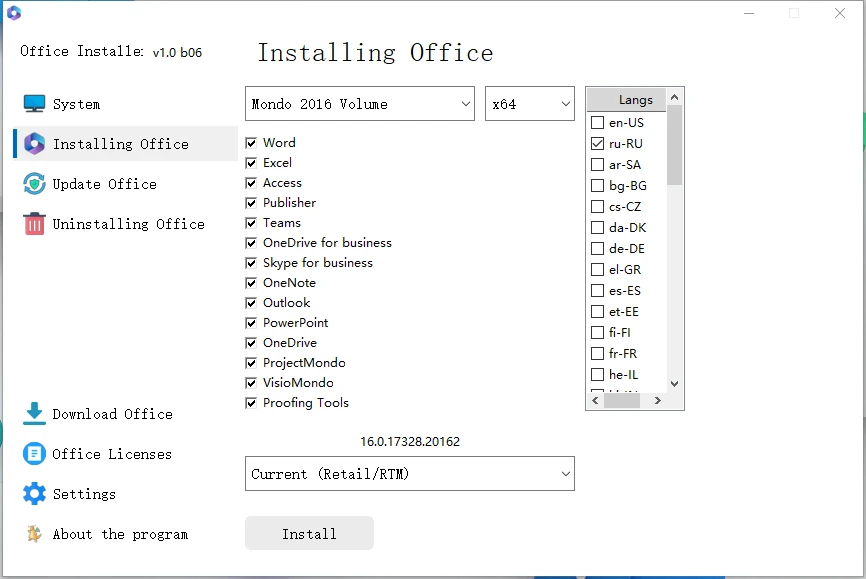Click the Langs column header
Viewport: 866px width, 579px height.
[x=626, y=99]
